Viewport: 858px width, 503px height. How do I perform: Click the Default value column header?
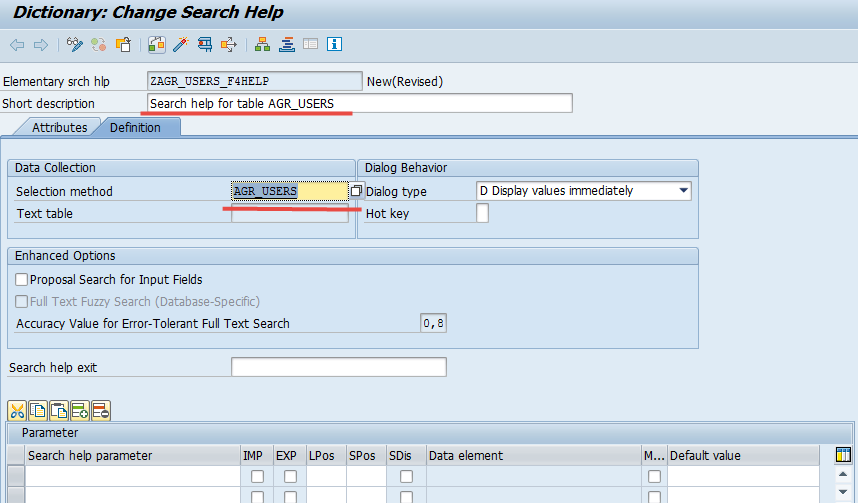pyautogui.click(x=743, y=455)
